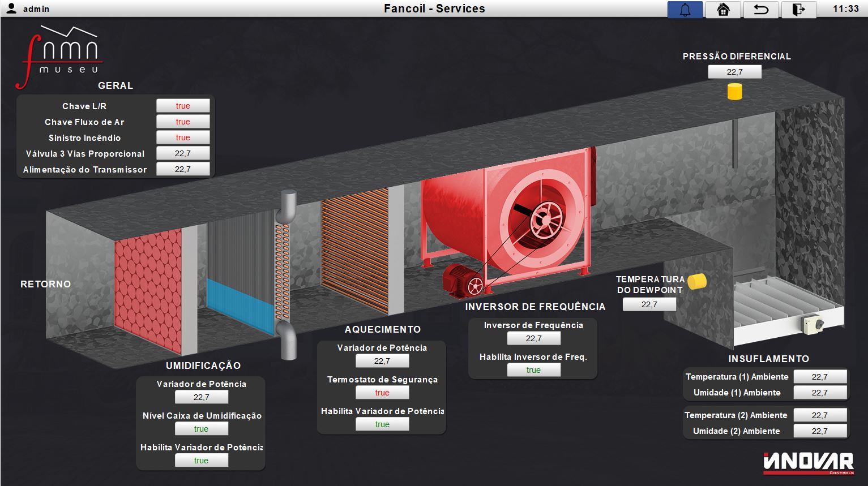Click the blue humidifier panel
This screenshot has height=486, width=868.
pyautogui.click(x=240, y=307)
